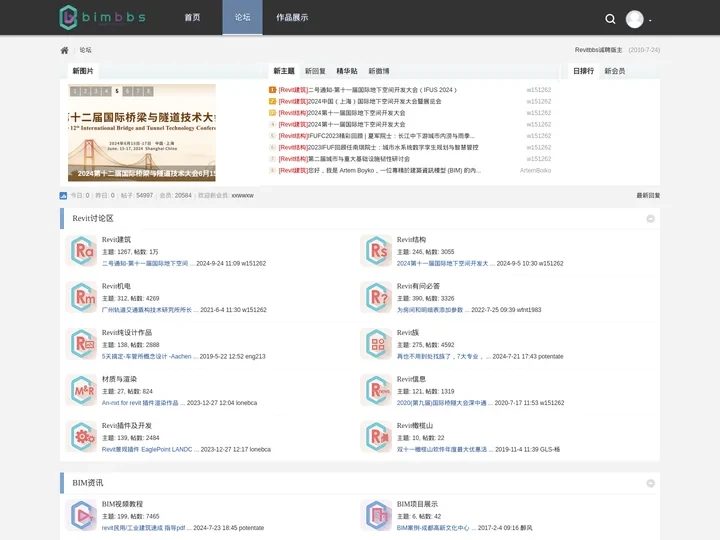Screen dimensions: 720x540
Task: Click the 最新回复 link
Action: pyautogui.click(x=648, y=196)
